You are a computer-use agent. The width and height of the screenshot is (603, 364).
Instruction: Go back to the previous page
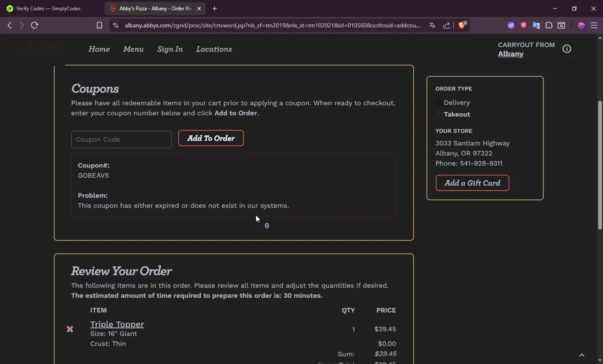pos(9,25)
